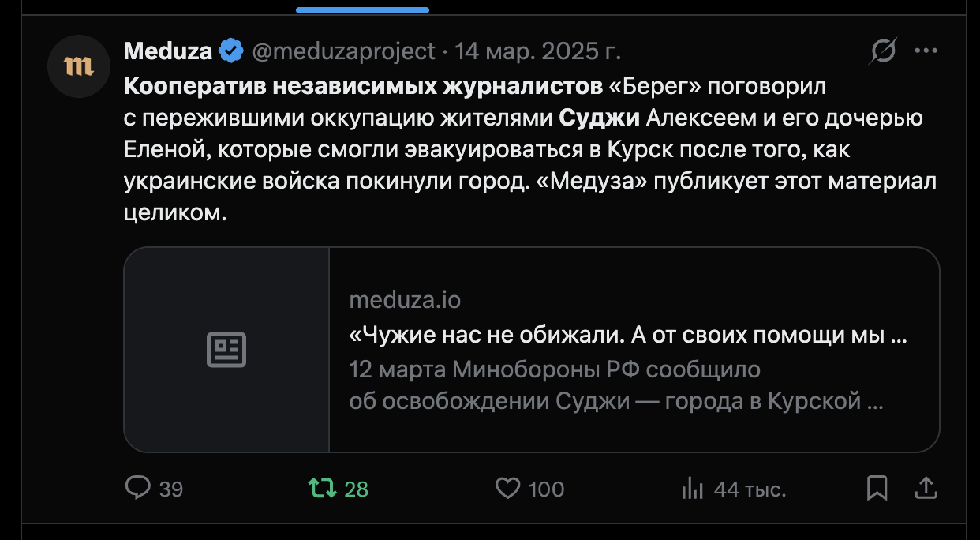Click the article placeholder icon in link card
The height and width of the screenshot is (540, 980).
tap(226, 350)
